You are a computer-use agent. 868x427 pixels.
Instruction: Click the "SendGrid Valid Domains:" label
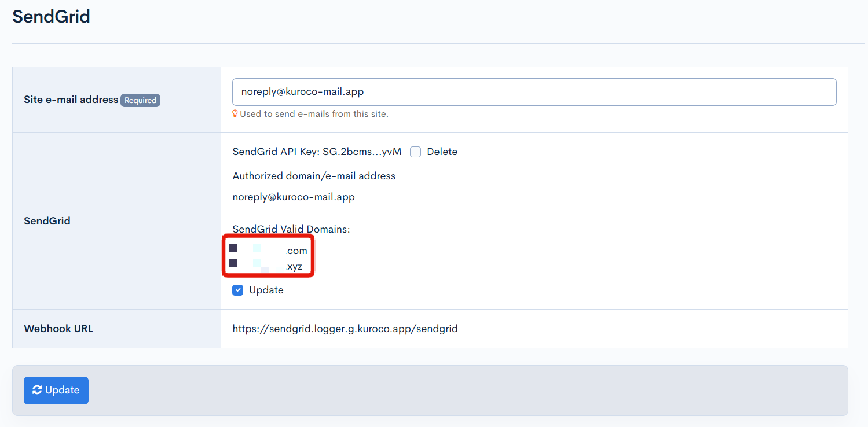pos(291,230)
